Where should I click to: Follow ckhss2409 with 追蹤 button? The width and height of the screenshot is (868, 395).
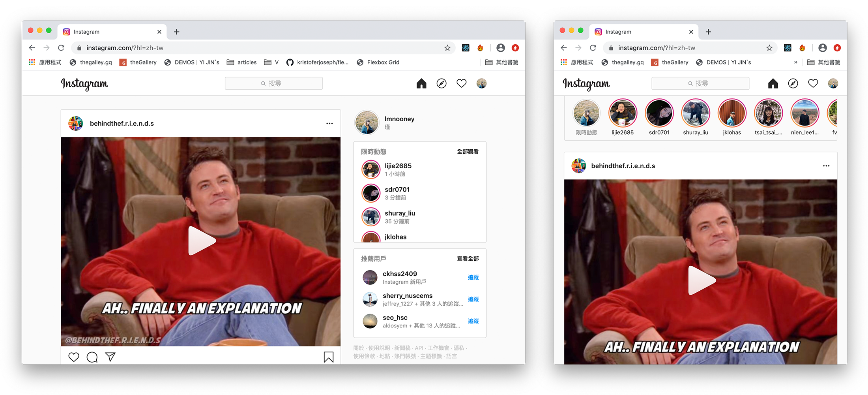point(473,277)
